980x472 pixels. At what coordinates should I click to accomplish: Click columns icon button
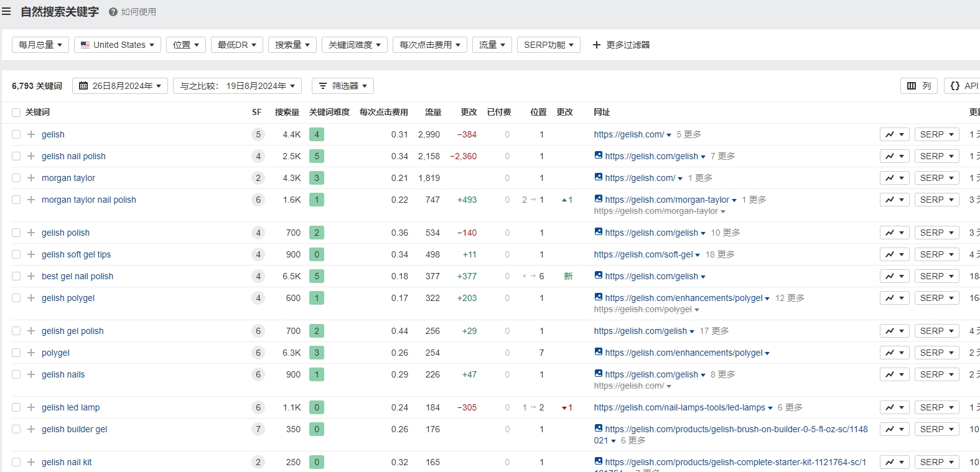coord(919,86)
